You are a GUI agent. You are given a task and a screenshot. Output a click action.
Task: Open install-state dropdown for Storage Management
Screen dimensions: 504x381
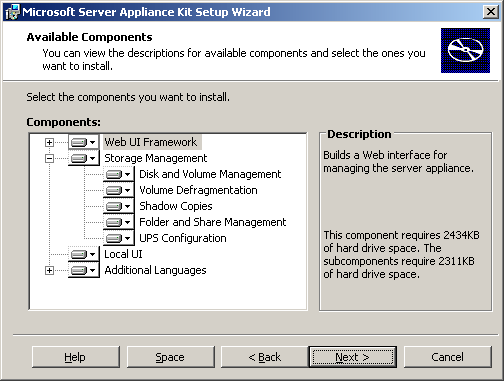coord(84,158)
